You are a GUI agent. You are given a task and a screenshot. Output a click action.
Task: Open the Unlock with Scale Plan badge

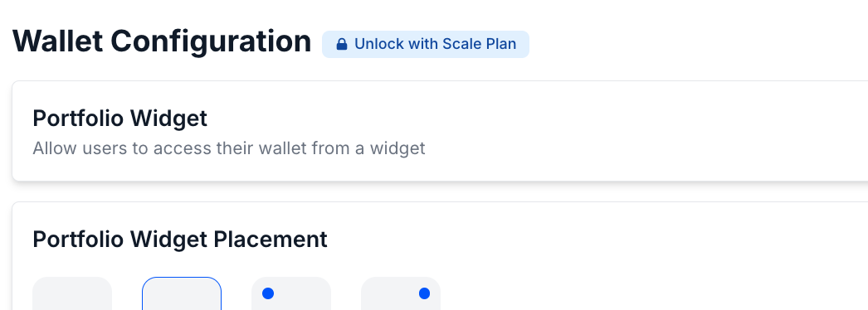coord(425,44)
